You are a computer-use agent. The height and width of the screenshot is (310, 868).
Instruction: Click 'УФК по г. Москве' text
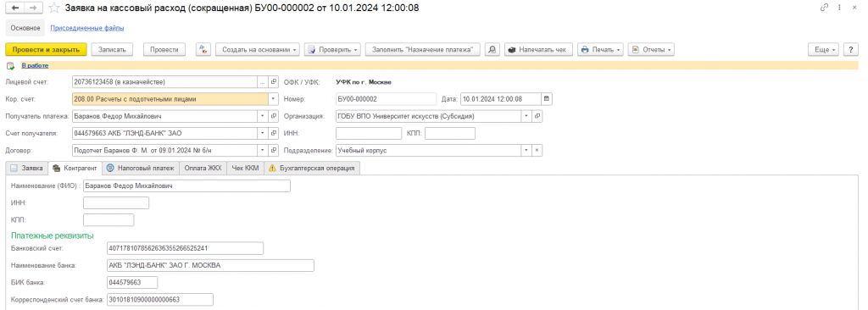364,82
